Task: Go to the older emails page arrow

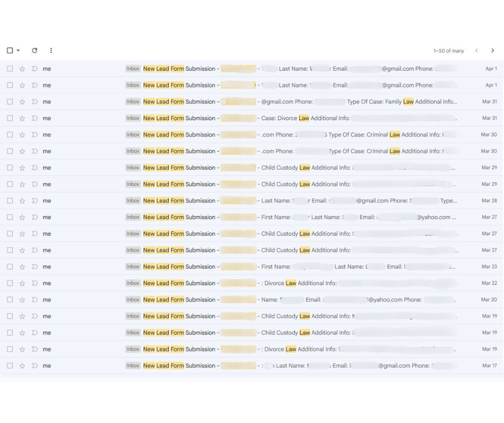Action: point(492,50)
